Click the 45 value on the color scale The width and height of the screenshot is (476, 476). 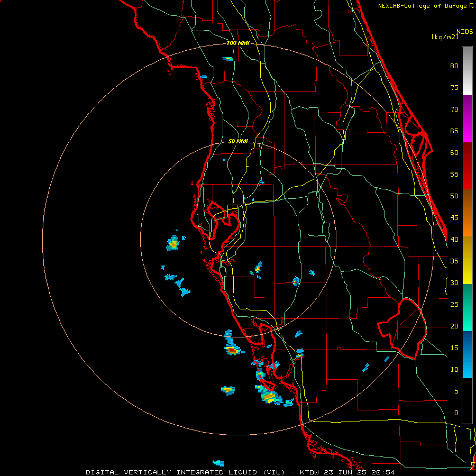pos(454,218)
